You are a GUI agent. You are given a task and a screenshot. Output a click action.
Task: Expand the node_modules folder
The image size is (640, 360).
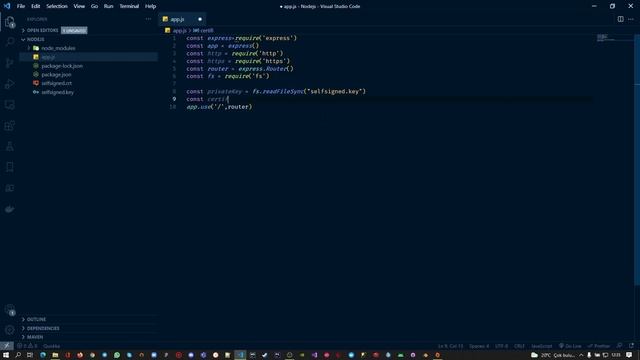tap(58, 48)
